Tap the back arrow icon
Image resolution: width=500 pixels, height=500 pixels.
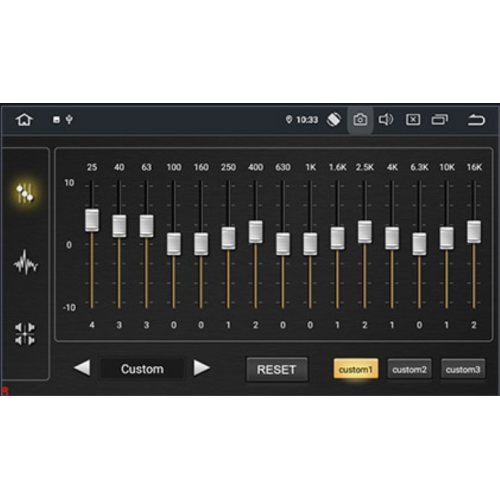(476, 120)
